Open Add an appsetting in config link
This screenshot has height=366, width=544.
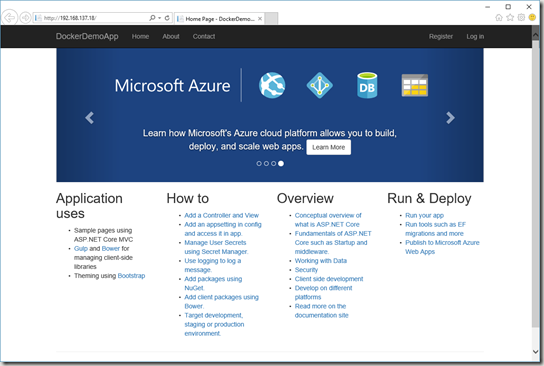point(223,229)
